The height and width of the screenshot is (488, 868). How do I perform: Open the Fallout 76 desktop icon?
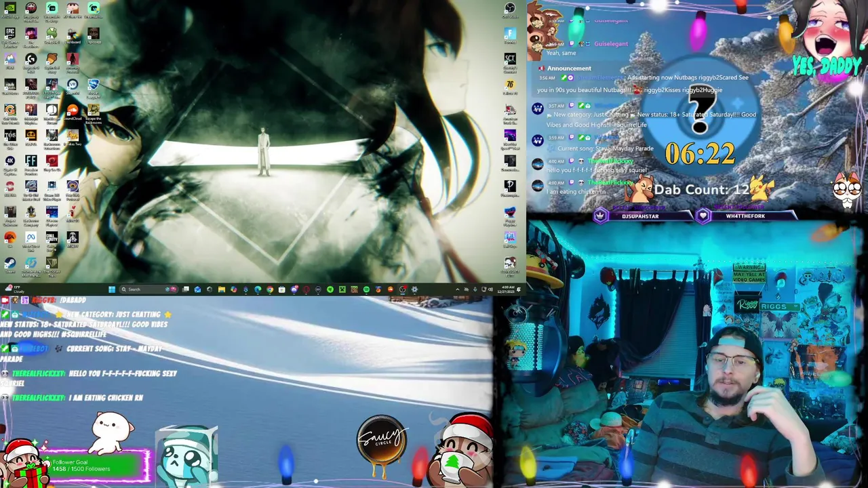(510, 86)
